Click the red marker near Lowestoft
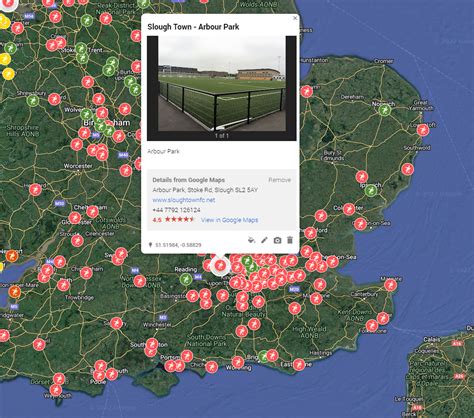This screenshot has width=474, height=418. tap(423, 130)
